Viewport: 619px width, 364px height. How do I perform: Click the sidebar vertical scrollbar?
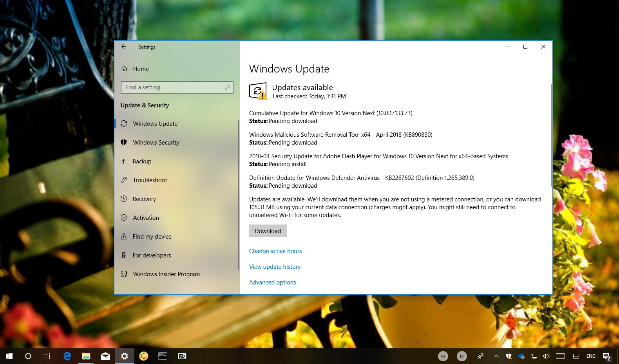(238, 195)
